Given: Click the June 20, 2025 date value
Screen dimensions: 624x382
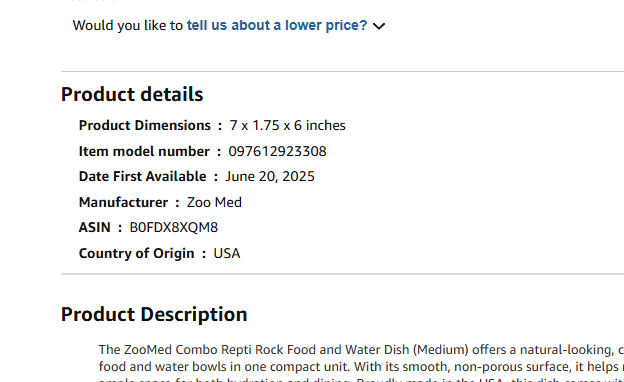Looking at the screenshot, I should pos(270,176).
